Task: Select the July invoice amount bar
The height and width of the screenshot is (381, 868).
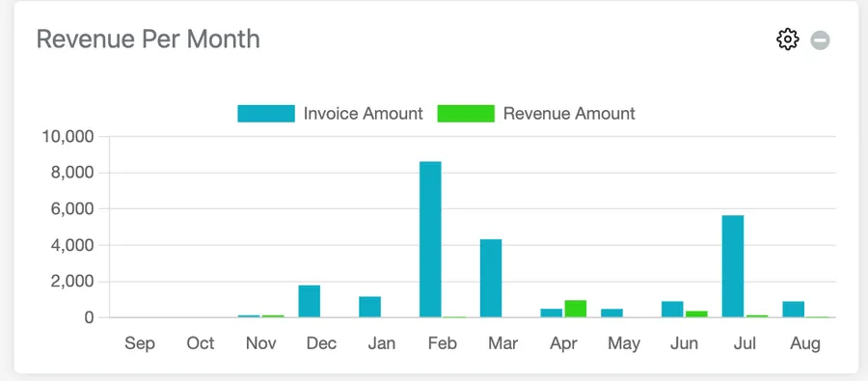Action: click(x=733, y=266)
